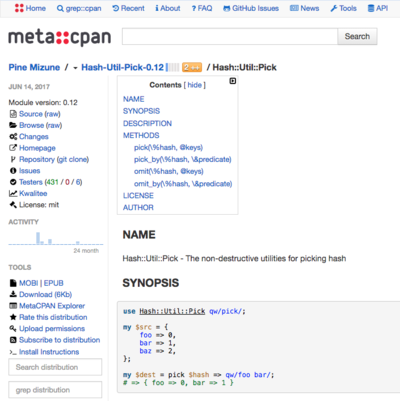Open author link Pine Mizune

[x=34, y=67]
